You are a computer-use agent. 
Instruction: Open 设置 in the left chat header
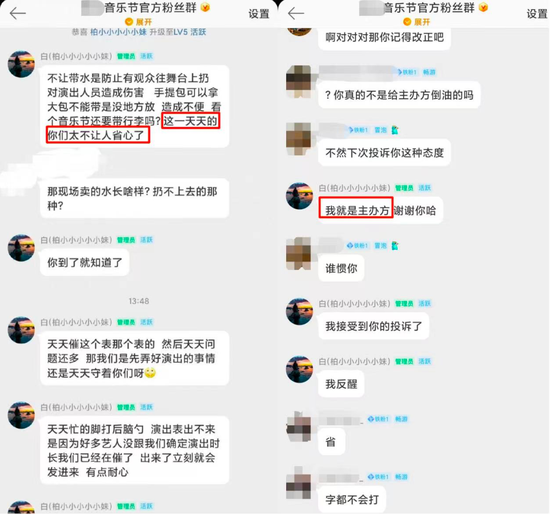coord(259,14)
